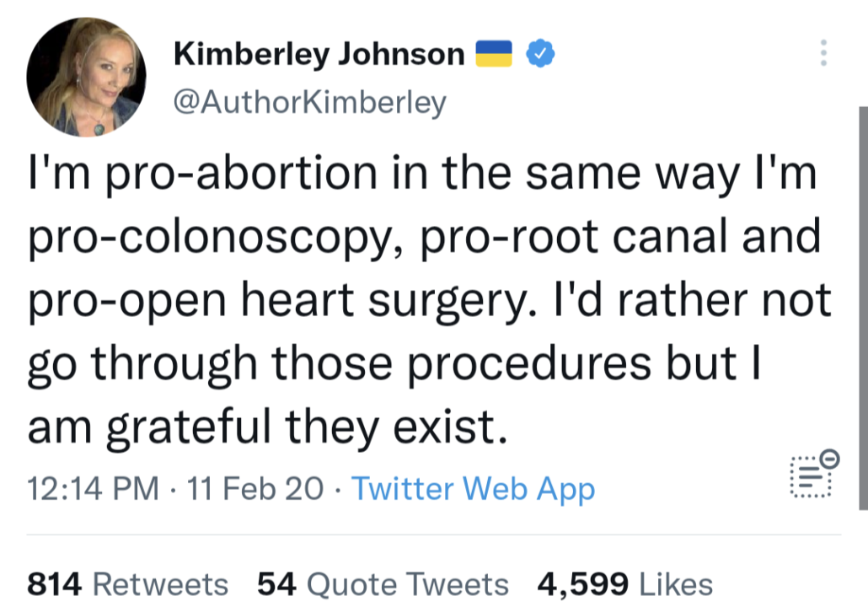Open the three-dot more options menu
868x607 pixels.
point(823,53)
